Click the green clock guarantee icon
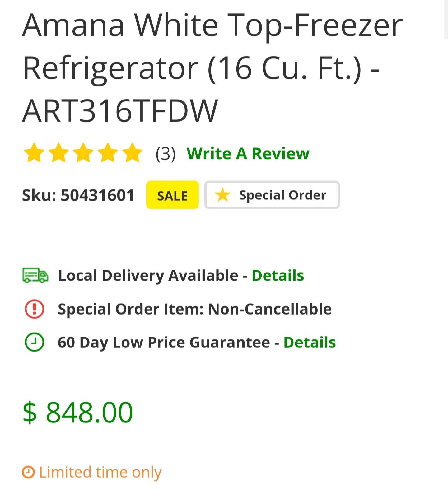The width and height of the screenshot is (448, 499). point(34,342)
